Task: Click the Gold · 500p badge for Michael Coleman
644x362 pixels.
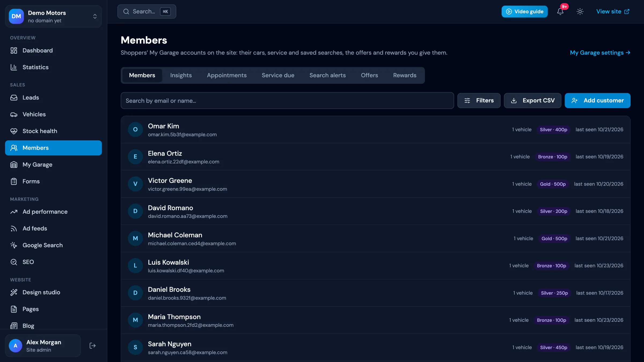Action: pyautogui.click(x=554, y=239)
